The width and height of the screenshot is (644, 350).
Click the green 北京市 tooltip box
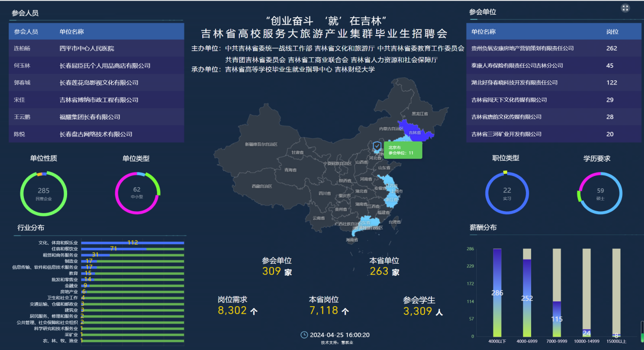coord(404,150)
